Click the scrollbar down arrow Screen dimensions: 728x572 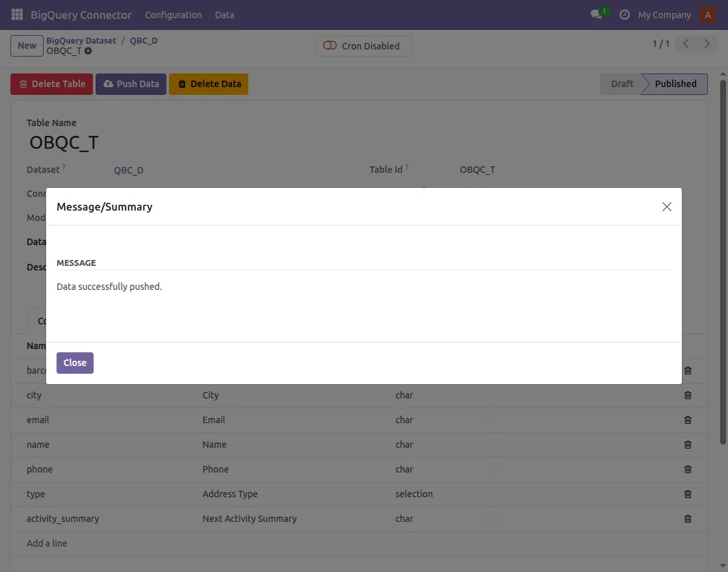(723, 566)
